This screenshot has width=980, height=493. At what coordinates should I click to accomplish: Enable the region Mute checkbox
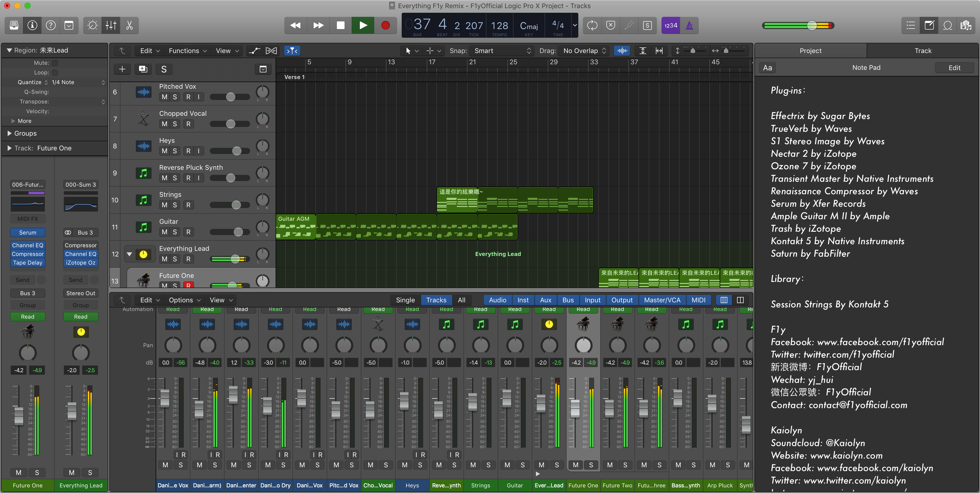coord(55,63)
